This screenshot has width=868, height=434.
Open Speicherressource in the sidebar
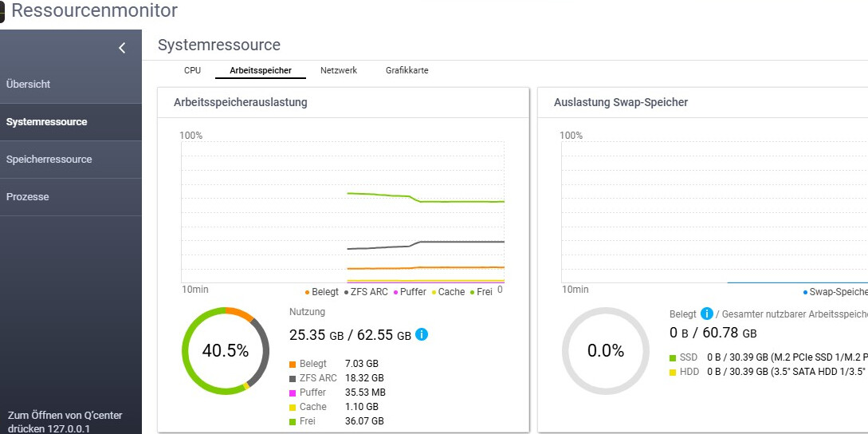click(49, 159)
